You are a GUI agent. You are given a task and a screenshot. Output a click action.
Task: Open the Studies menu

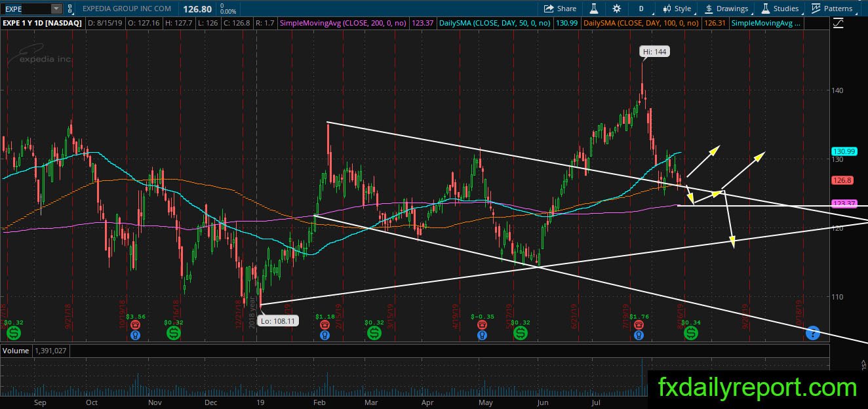coord(779,9)
